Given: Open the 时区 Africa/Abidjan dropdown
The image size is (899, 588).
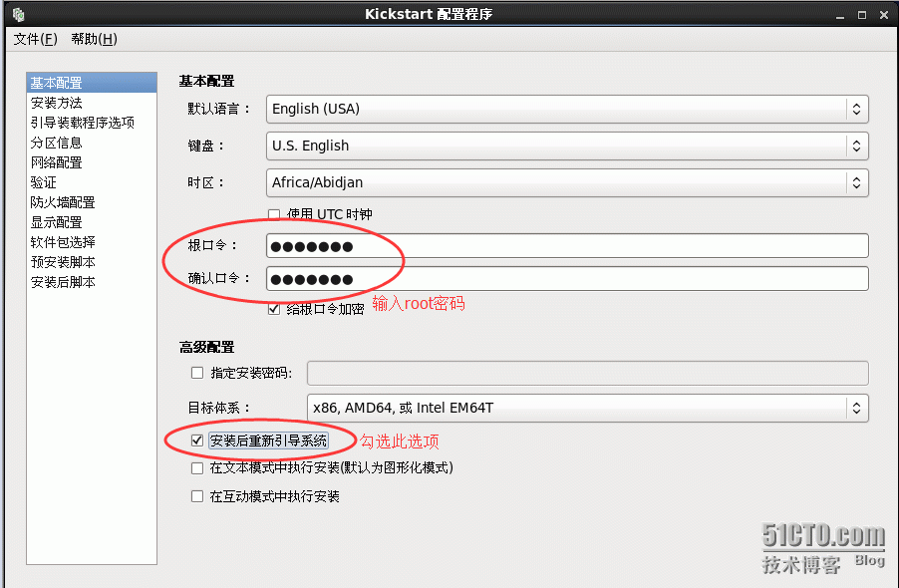Looking at the screenshot, I should tap(567, 182).
